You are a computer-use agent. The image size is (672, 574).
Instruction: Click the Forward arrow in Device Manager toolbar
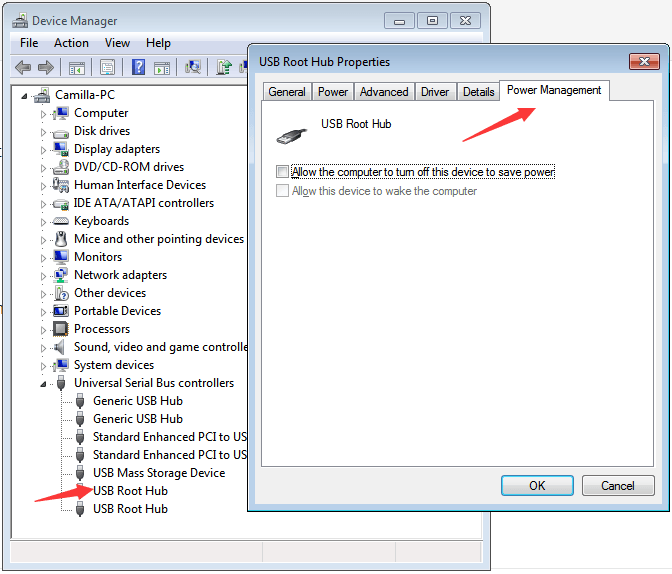tap(45, 67)
